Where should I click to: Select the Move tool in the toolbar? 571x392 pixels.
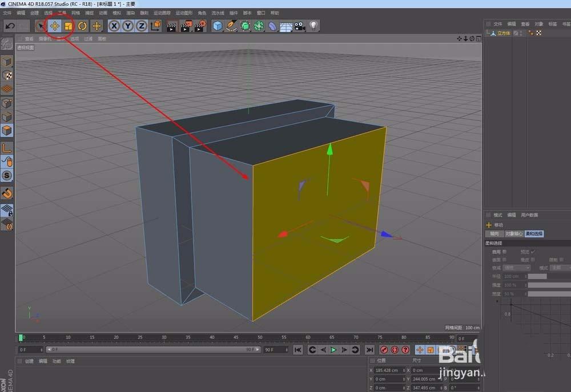55,26
